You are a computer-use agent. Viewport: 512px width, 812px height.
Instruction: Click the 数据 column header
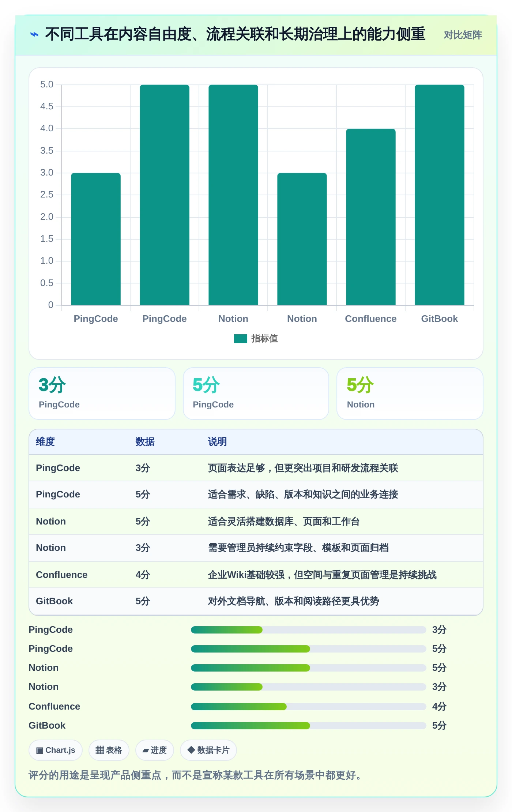coord(145,442)
